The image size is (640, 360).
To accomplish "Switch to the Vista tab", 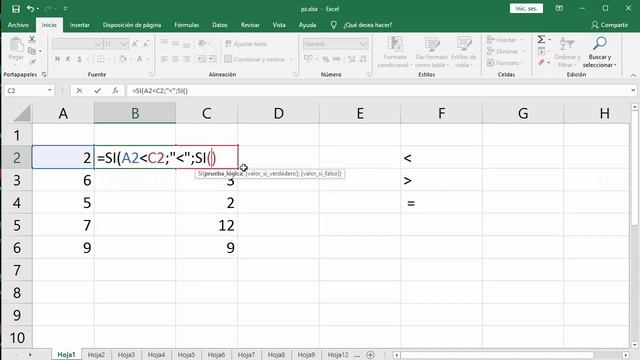I will coord(279,25).
